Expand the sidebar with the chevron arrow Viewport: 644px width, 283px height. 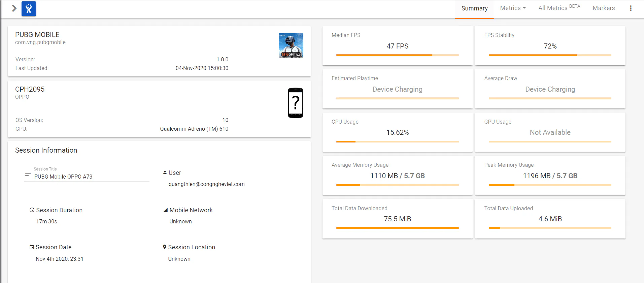click(x=14, y=8)
